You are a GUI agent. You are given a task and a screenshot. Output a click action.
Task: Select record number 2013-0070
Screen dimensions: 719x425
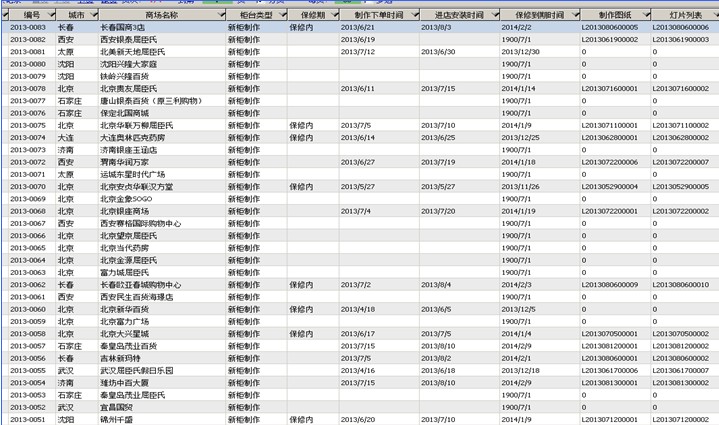[x=28, y=186]
